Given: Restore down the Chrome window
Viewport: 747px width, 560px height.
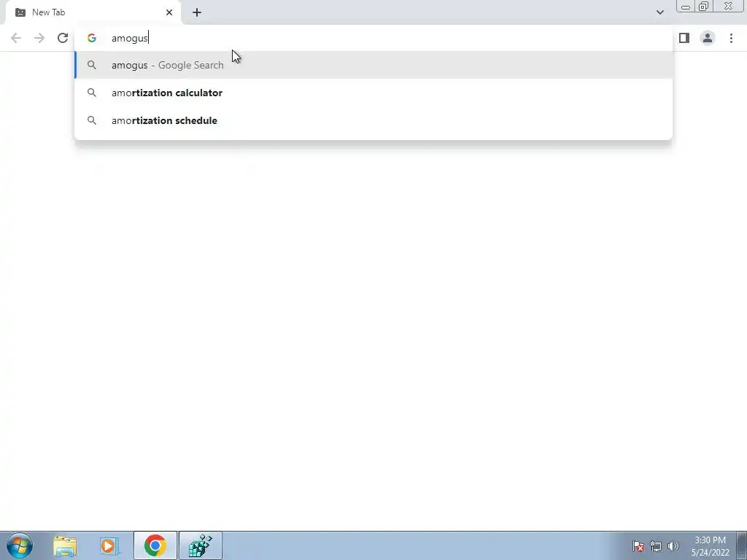Looking at the screenshot, I should pos(703,6).
